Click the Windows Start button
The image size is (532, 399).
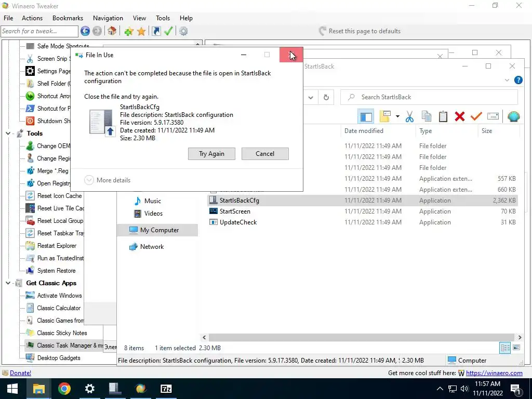click(x=12, y=389)
